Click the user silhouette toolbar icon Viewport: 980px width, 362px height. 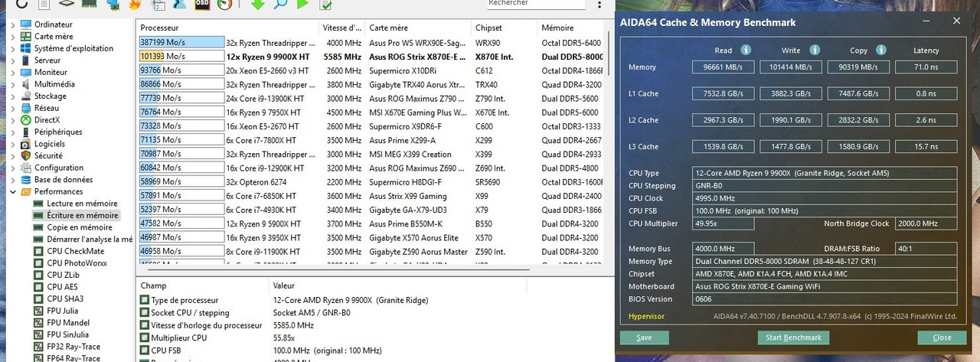click(180, 5)
